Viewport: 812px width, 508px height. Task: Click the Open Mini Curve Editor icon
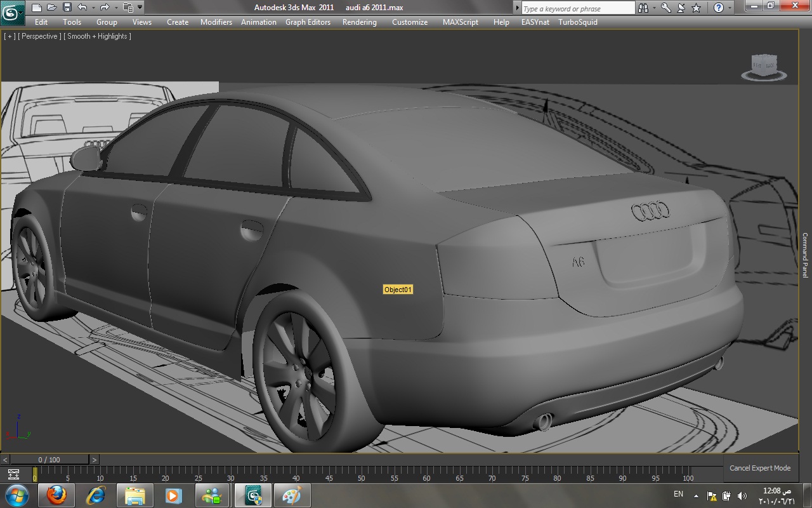[13, 474]
